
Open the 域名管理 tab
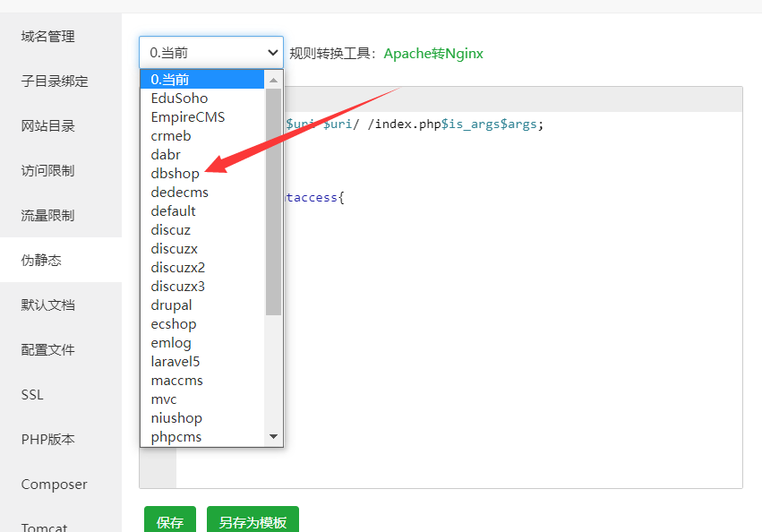pyautogui.click(x=48, y=37)
